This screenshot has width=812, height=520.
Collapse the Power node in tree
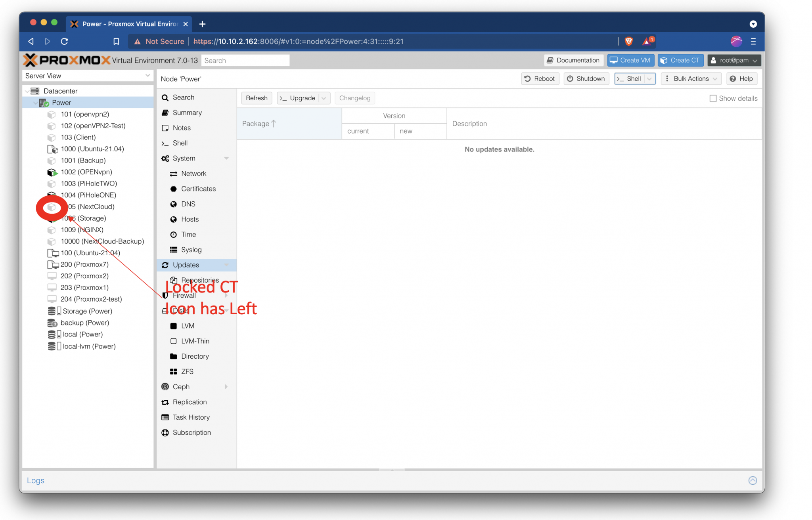[35, 102]
